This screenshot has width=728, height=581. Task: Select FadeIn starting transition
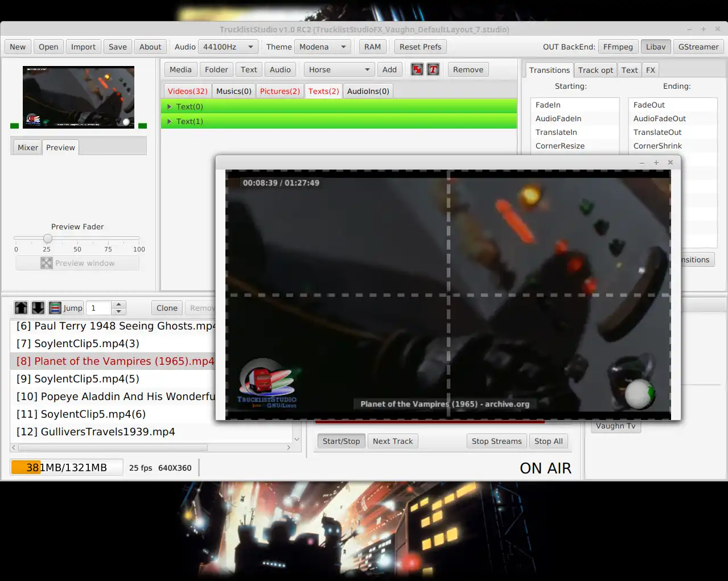click(x=575, y=105)
